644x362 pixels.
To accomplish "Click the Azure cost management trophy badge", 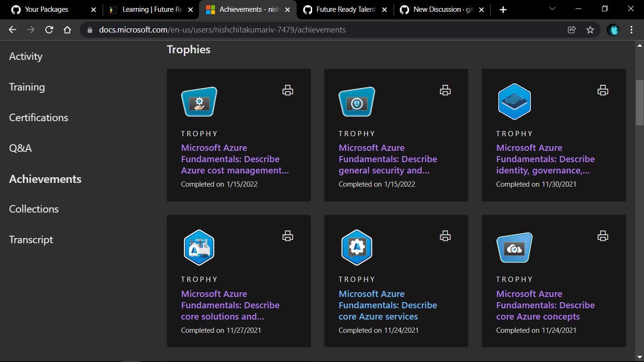I will click(199, 102).
